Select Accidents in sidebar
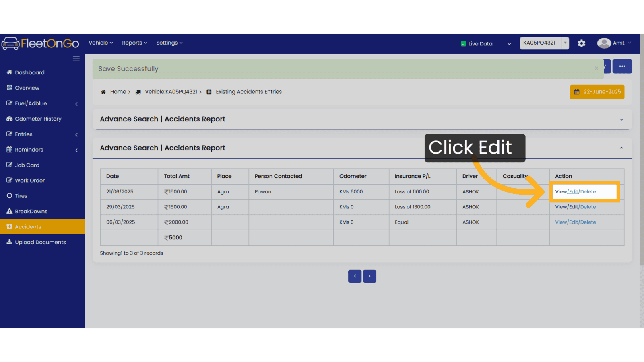The height and width of the screenshot is (362, 644). coord(42,227)
